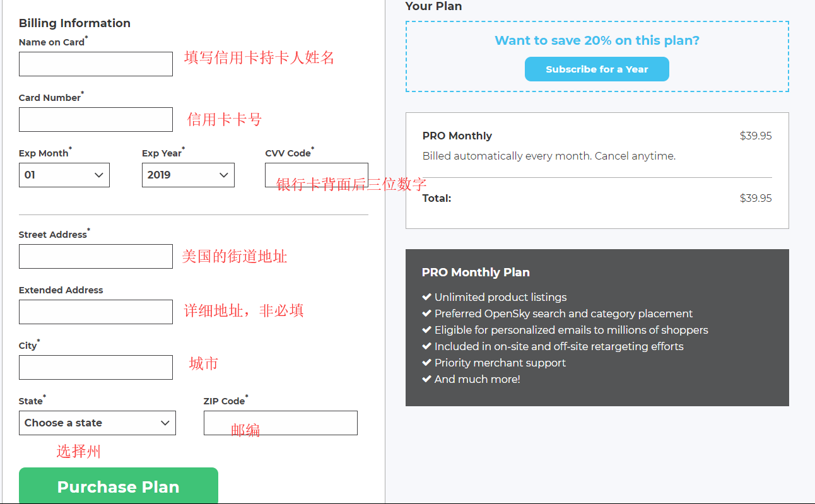This screenshot has height=504, width=815.
Task: Click the Extended Address input box
Action: 95,312
